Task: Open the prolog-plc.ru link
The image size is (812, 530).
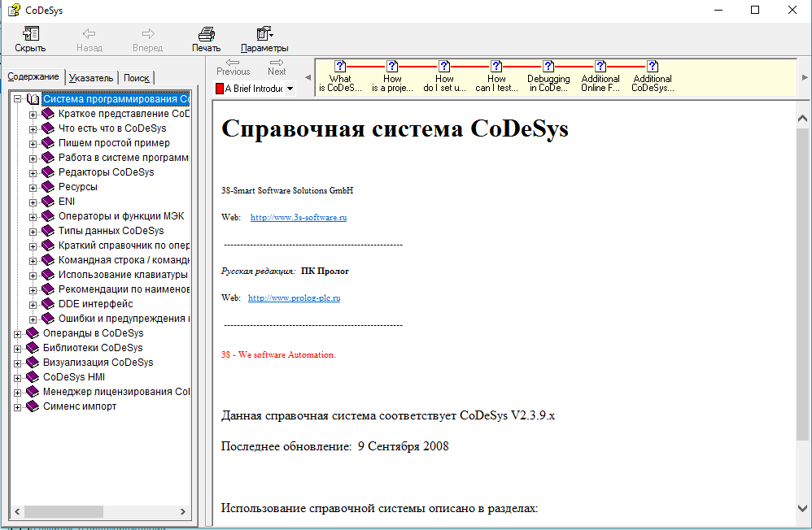Action: pos(295,298)
